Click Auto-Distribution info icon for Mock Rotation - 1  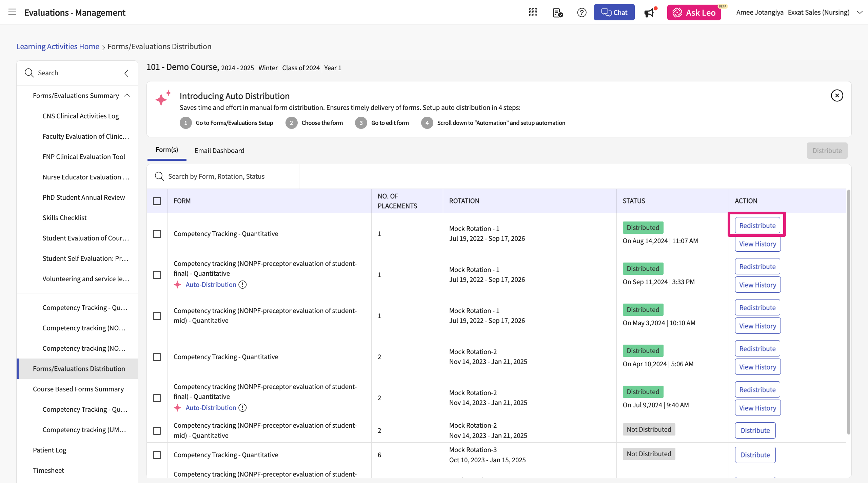[242, 285]
